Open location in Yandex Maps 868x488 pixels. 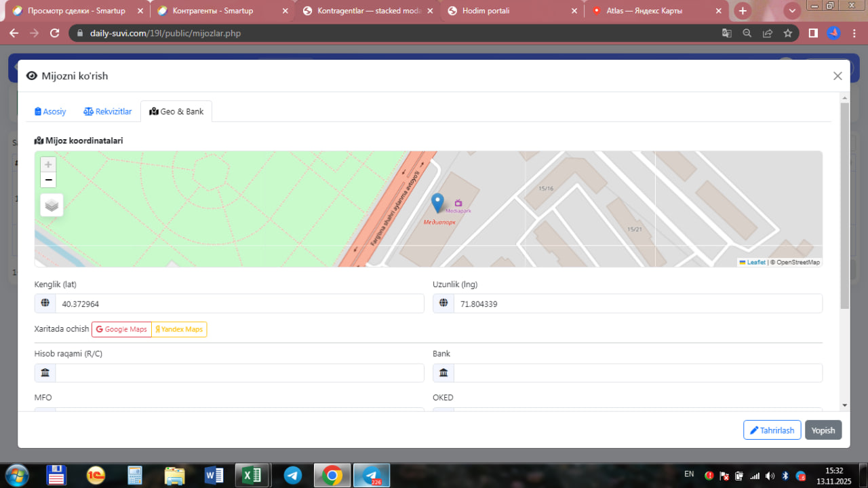[179, 329]
